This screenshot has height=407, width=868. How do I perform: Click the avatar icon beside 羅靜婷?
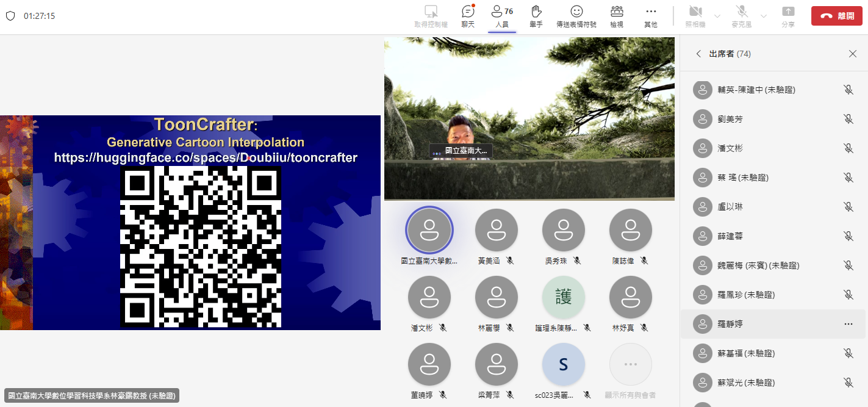(x=703, y=324)
